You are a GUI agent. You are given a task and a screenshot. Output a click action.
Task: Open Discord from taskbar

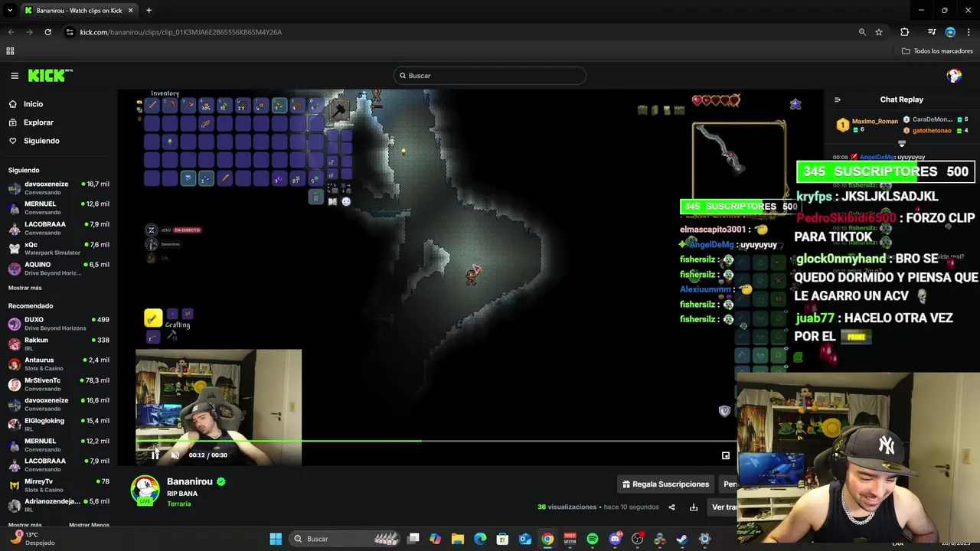(x=615, y=539)
